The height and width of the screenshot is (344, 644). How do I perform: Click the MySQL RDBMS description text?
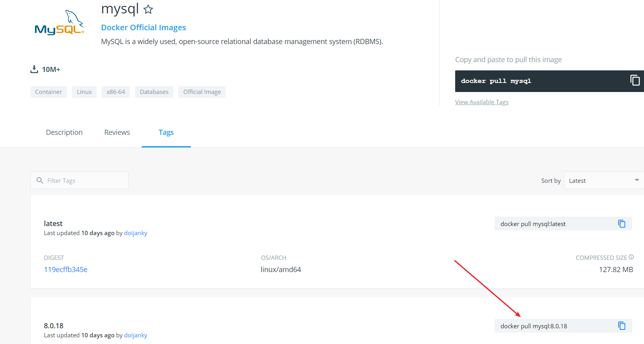(x=242, y=42)
